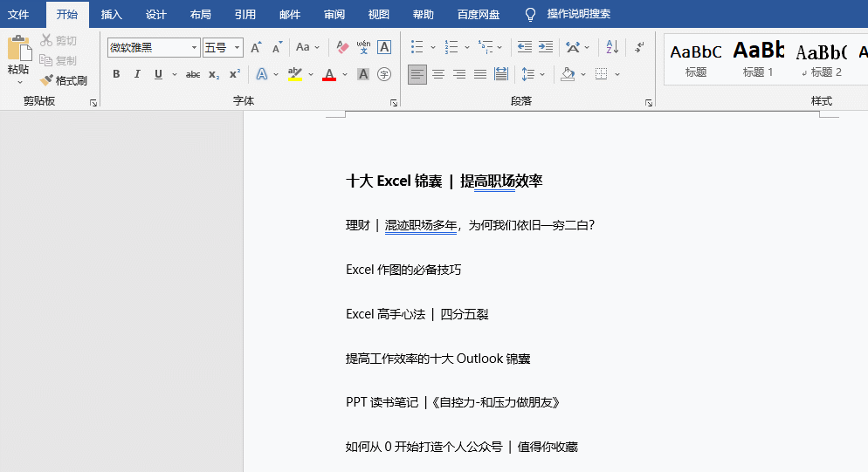Toggle left alignment button
Image resolution: width=868 pixels, height=472 pixels.
417,74
